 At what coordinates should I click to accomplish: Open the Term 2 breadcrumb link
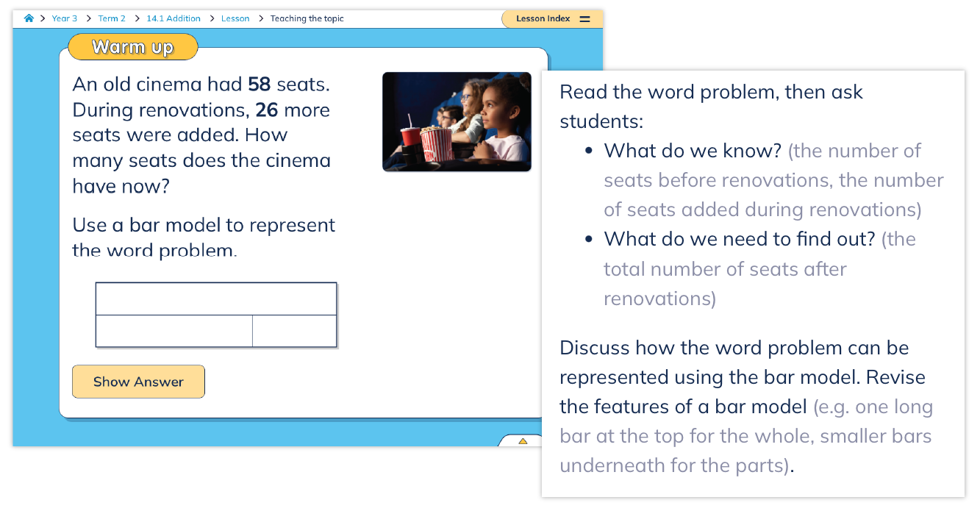coord(112,18)
